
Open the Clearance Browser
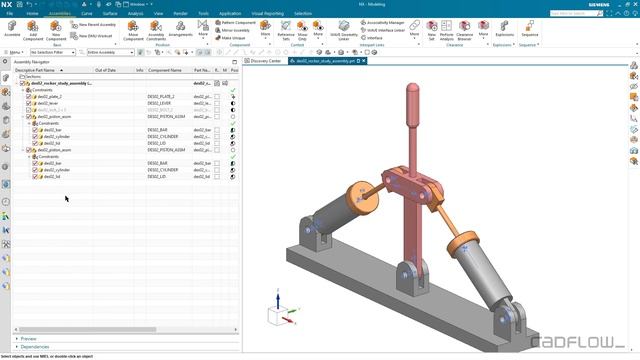tap(464, 30)
